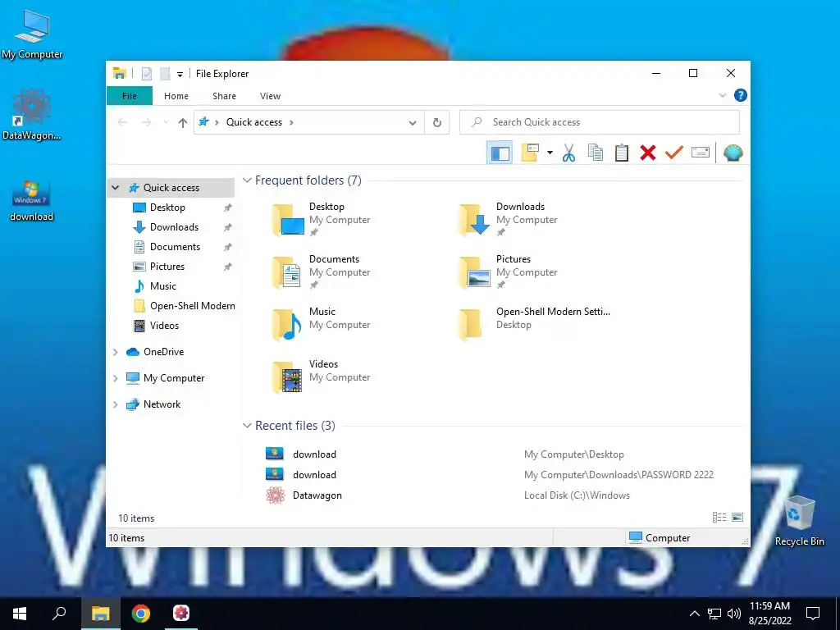Open dropdown arrow next to folder options icon

550,153
